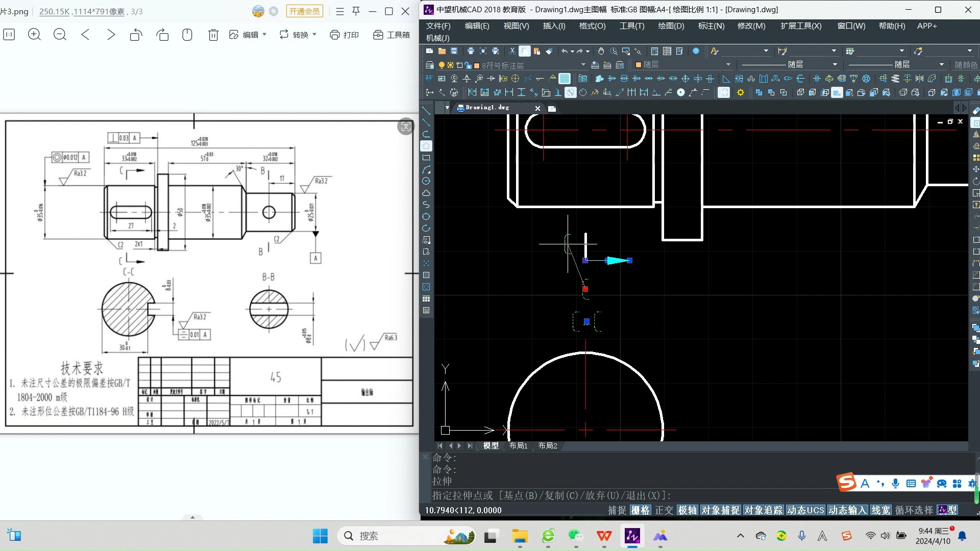Switch to the 布局1 layout tab

coord(518,445)
